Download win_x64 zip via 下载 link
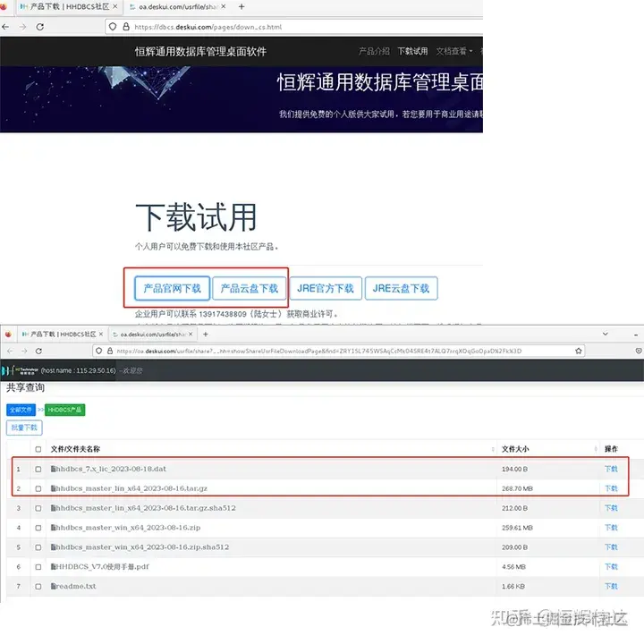 pos(611,528)
